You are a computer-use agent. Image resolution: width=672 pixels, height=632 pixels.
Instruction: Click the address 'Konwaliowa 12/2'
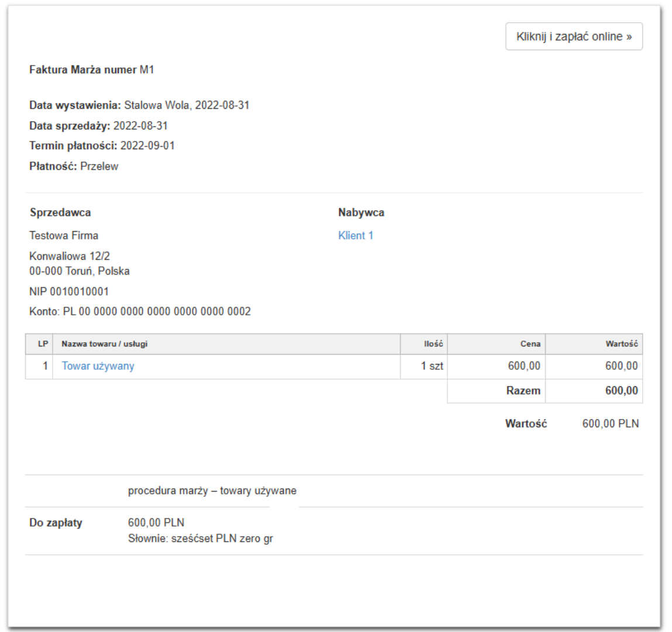tap(70, 256)
